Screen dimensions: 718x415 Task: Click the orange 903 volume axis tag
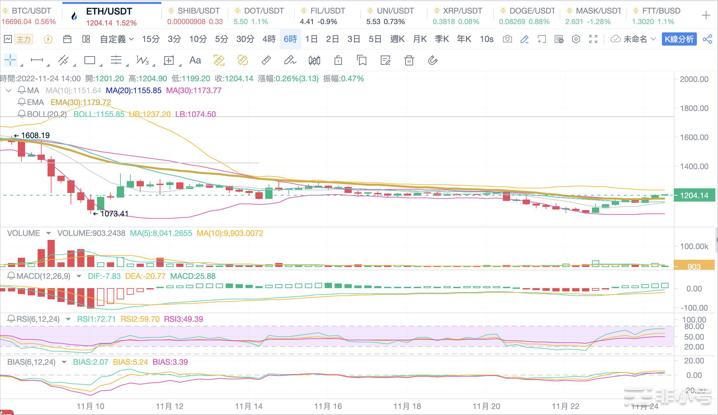(x=694, y=265)
